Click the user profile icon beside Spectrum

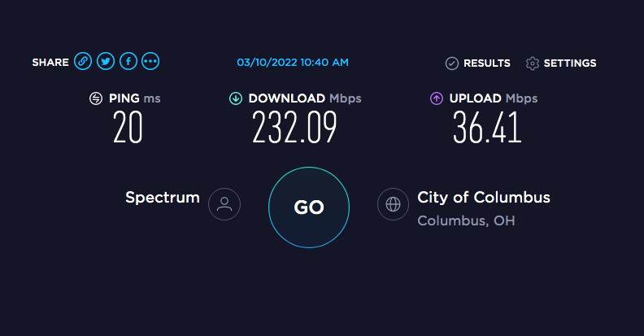(224, 204)
